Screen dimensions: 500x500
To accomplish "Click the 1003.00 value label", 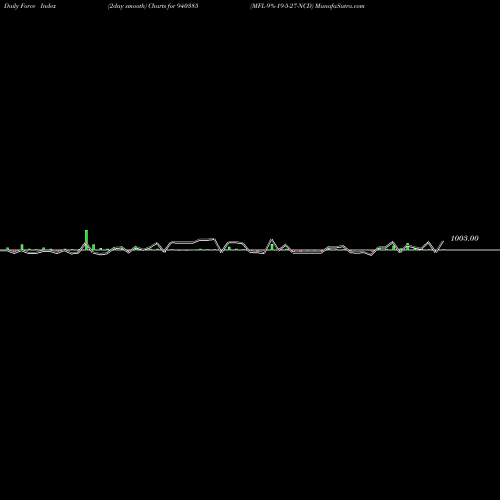I will click(x=464, y=238).
